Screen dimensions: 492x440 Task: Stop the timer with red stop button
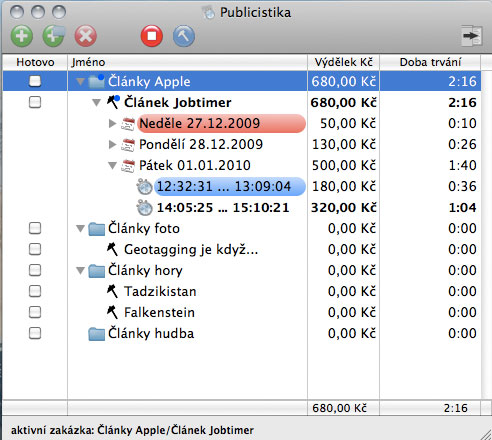pos(152,36)
